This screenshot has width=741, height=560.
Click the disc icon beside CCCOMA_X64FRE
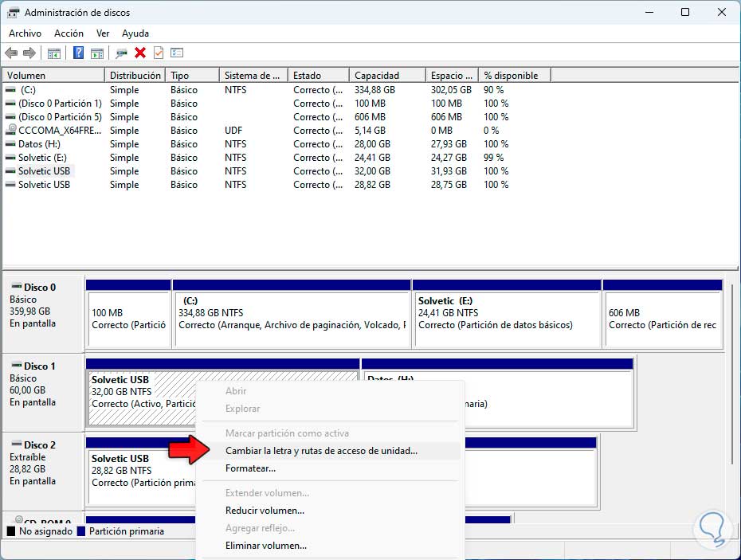tap(11, 130)
